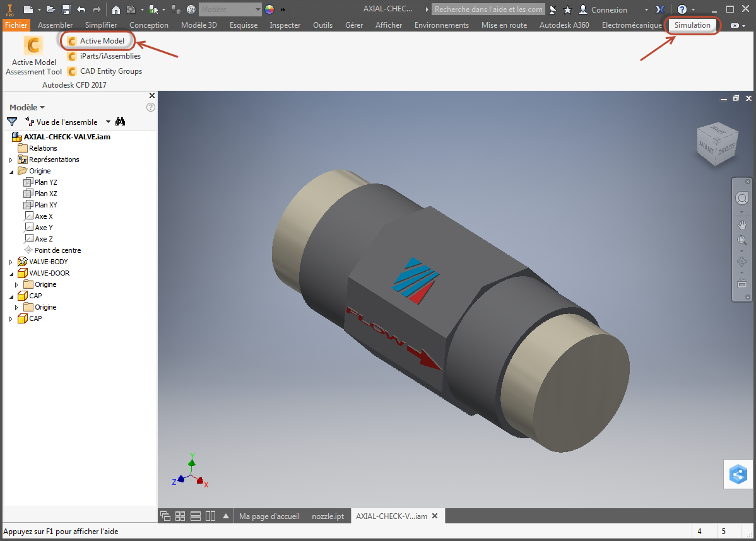Image resolution: width=756 pixels, height=541 pixels.
Task: Select AXIAL-CHECK-VALVE.iam root node
Action: coord(61,137)
